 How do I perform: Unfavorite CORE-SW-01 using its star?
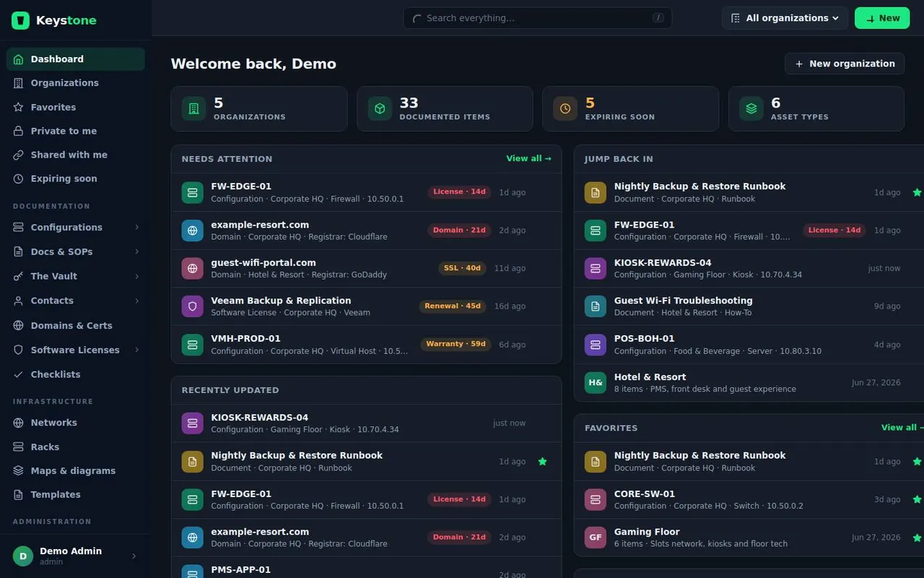(917, 499)
